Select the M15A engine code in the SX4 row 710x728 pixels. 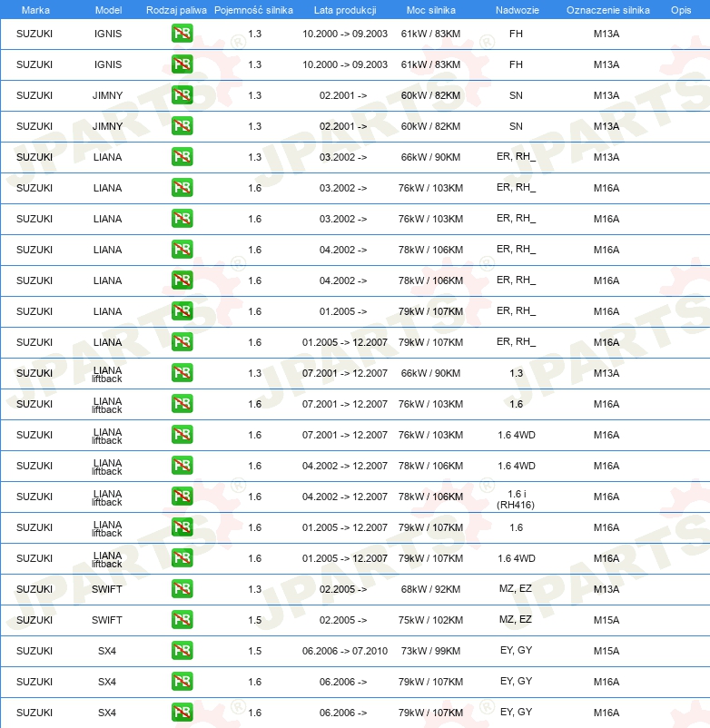[x=606, y=651]
